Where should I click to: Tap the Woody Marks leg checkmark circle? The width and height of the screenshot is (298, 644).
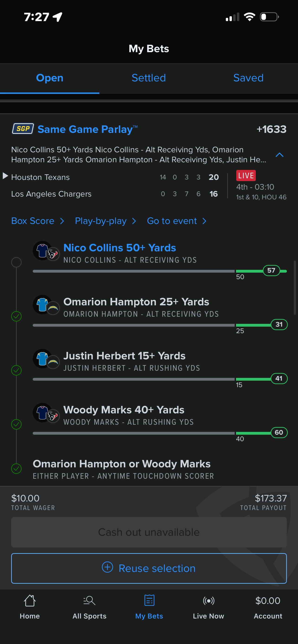pyautogui.click(x=16, y=424)
